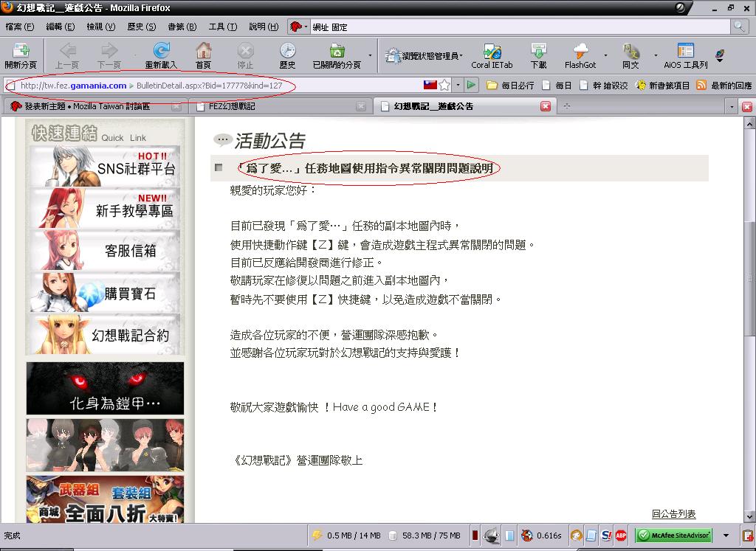Open the History toolbar button
This screenshot has width=756, height=551.
click(287, 55)
